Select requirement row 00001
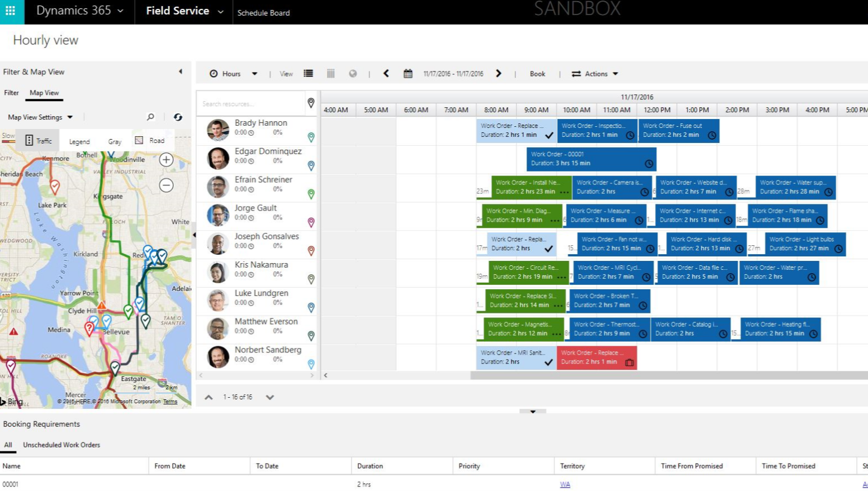868x491 pixels. pyautogui.click(x=434, y=484)
